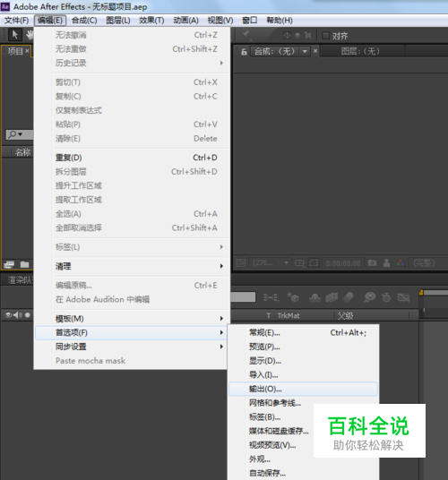Take a snapshot with camera icon
448x480 pixels.
pyautogui.click(x=372, y=262)
